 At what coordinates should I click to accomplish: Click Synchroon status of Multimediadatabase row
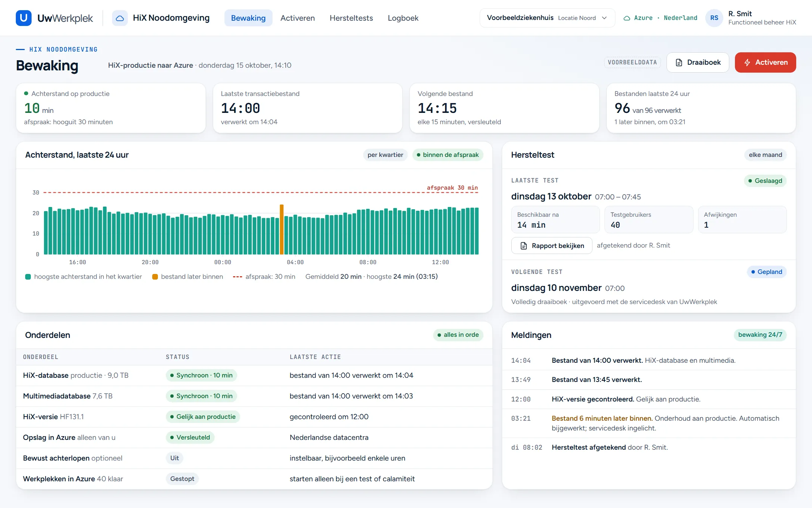tap(201, 396)
